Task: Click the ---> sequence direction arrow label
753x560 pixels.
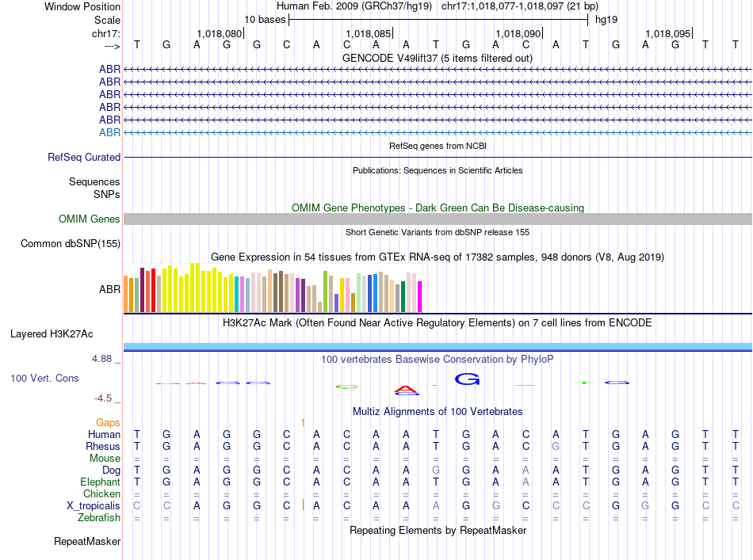Action: tap(112, 46)
